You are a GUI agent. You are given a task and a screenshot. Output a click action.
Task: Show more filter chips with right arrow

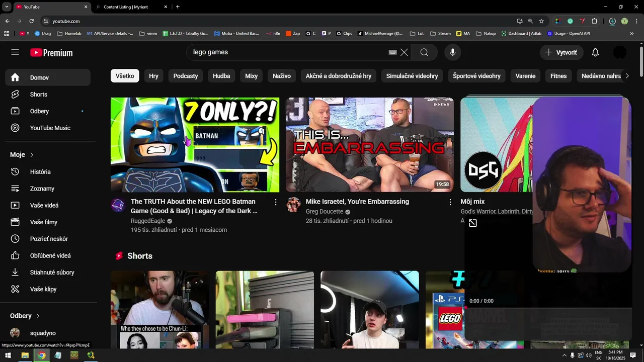tap(626, 76)
